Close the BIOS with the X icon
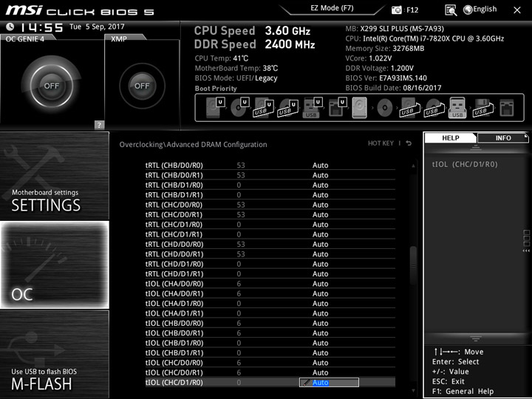Screen dimensions: 532x399 517,10
